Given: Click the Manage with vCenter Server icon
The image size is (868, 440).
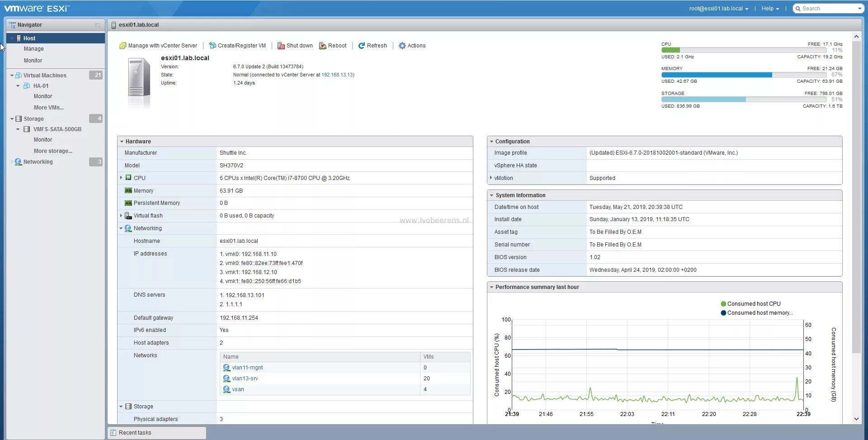Looking at the screenshot, I should [123, 46].
